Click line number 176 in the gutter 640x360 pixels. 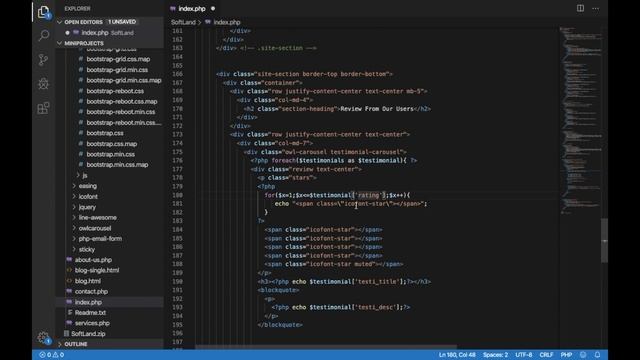(177, 160)
